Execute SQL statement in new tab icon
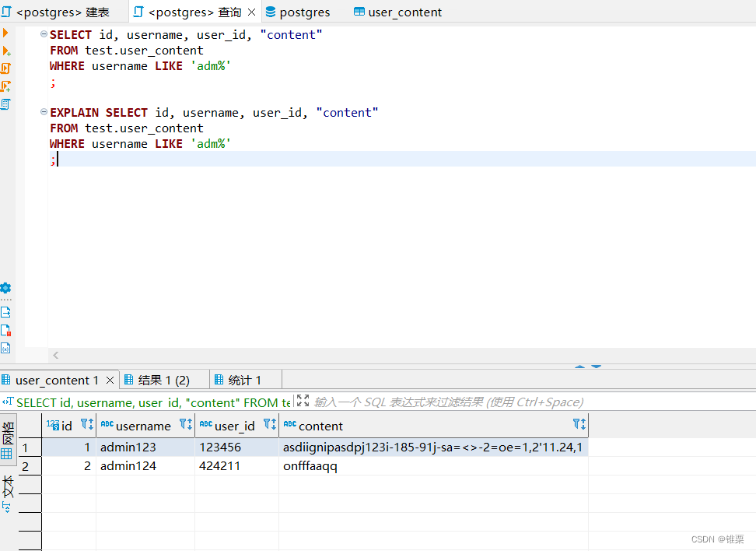The image size is (756, 551). pos(6,51)
